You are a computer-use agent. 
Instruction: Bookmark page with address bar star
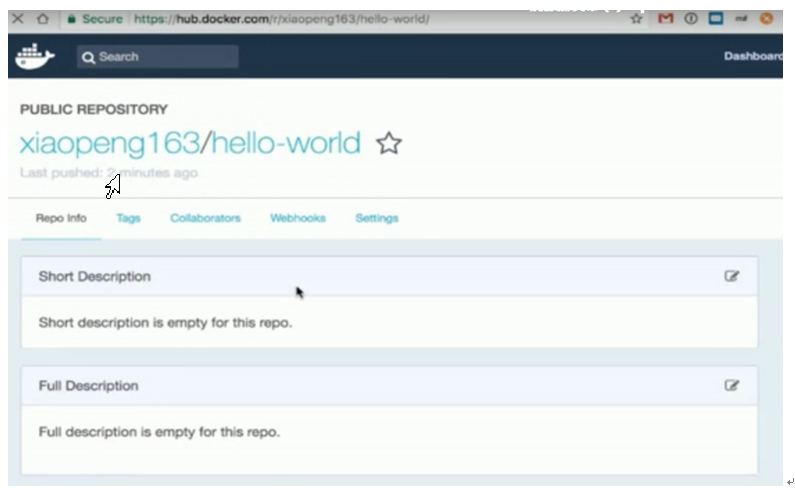[636, 19]
